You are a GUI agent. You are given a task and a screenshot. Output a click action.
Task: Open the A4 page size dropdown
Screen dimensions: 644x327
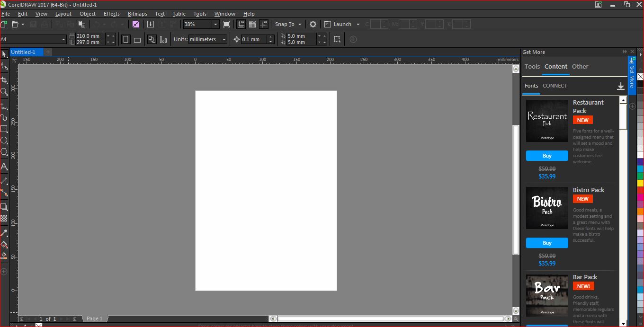[x=63, y=39]
